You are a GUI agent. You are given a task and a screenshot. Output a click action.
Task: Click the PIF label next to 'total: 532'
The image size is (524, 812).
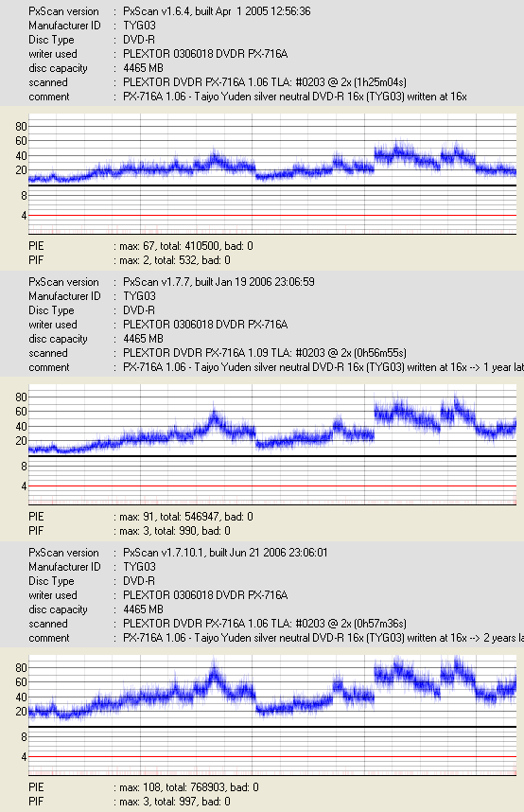click(x=36, y=260)
